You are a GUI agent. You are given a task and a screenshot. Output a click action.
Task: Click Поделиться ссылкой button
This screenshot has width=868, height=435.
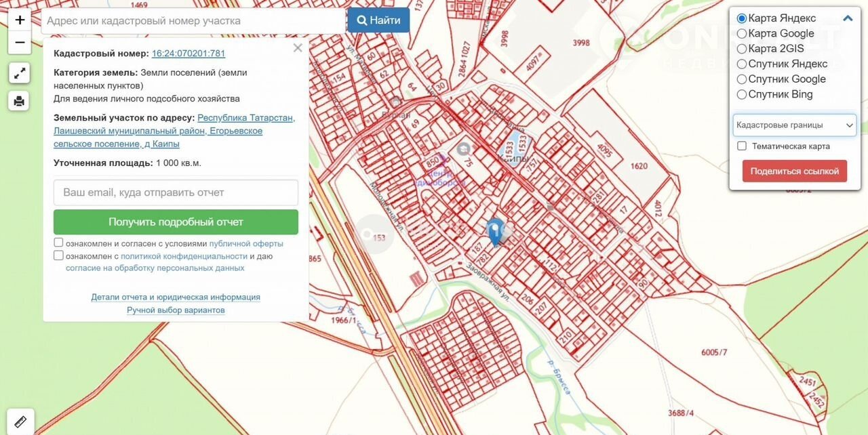(x=795, y=171)
